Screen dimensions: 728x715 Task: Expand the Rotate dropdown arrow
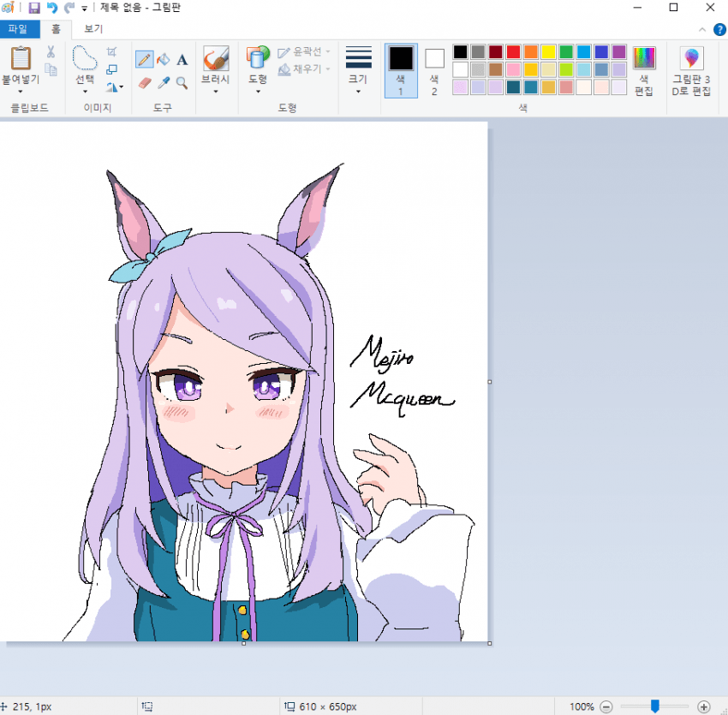tap(121, 86)
